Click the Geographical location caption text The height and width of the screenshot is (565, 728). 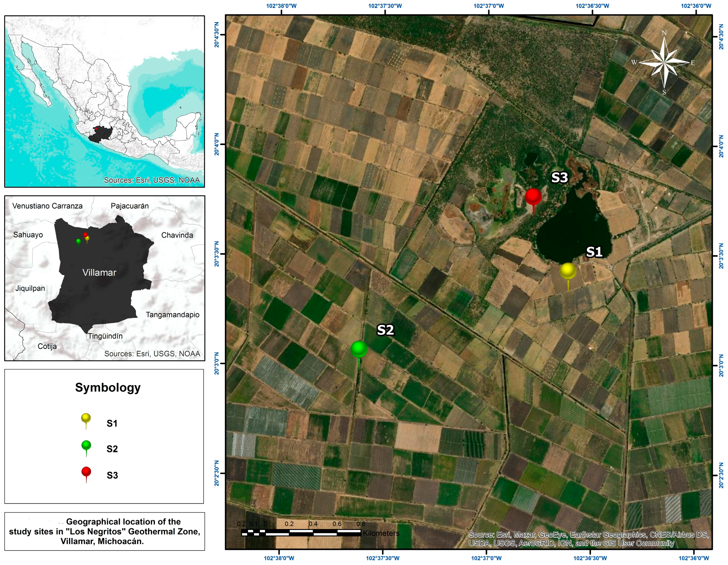coord(105,531)
